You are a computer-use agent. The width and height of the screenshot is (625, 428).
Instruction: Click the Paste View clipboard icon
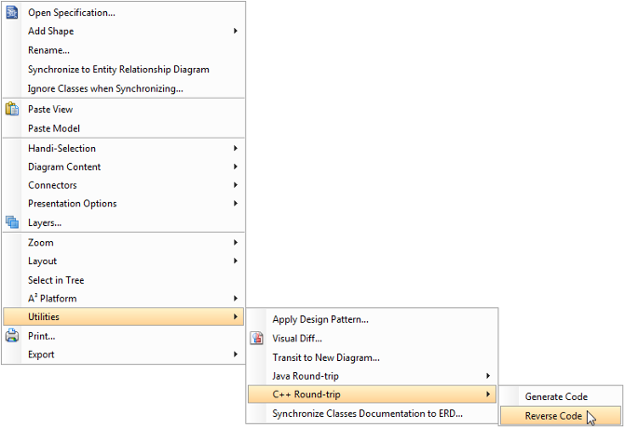12,109
